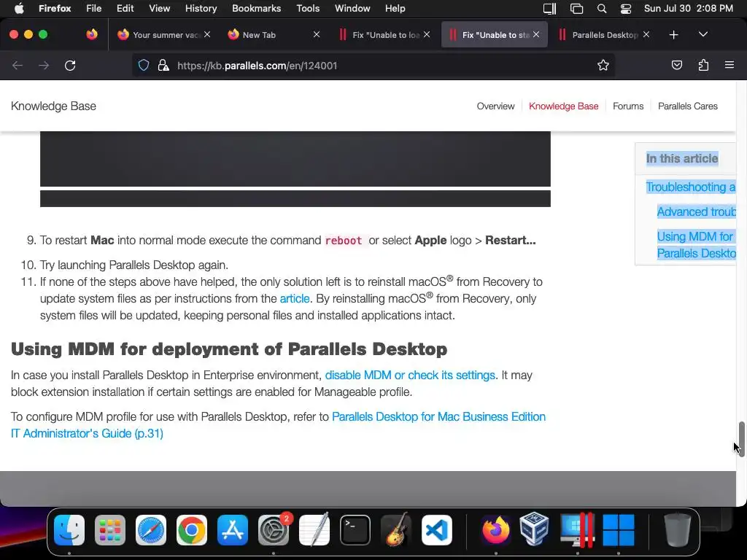Bookmark this page with the star icon
The image size is (747, 560).
pyautogui.click(x=603, y=65)
